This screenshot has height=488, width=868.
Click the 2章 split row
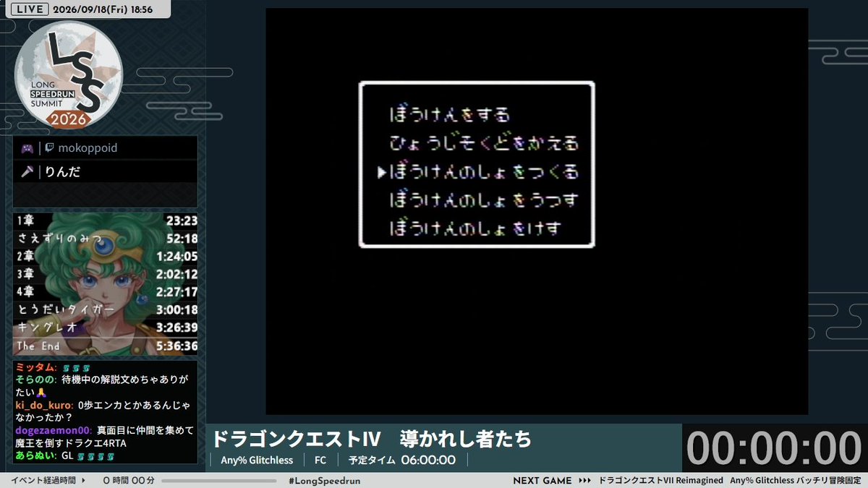106,256
